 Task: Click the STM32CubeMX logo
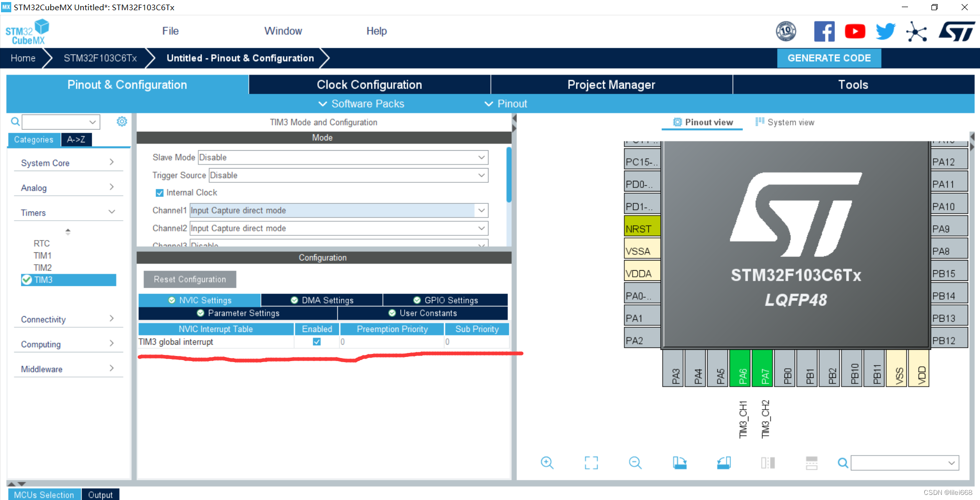click(27, 32)
